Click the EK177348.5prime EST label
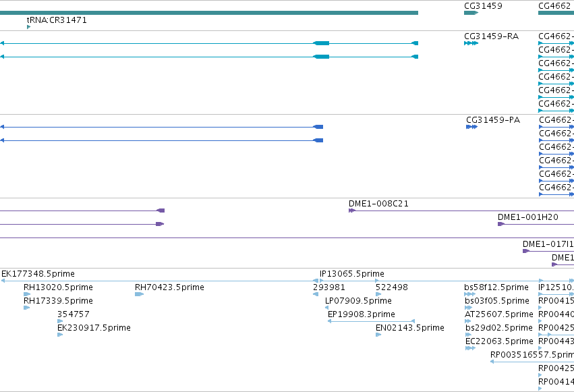Image resolution: width=574 pixels, height=392 pixels. pyautogui.click(x=38, y=274)
